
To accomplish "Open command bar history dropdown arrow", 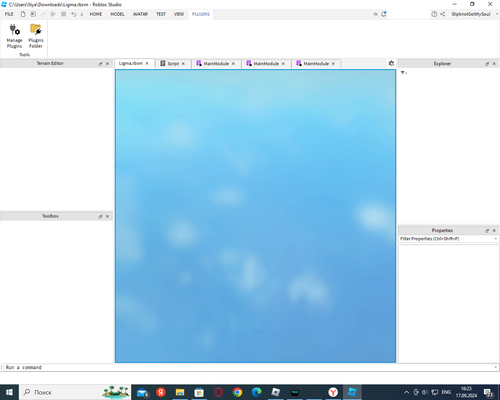I will coord(495,367).
